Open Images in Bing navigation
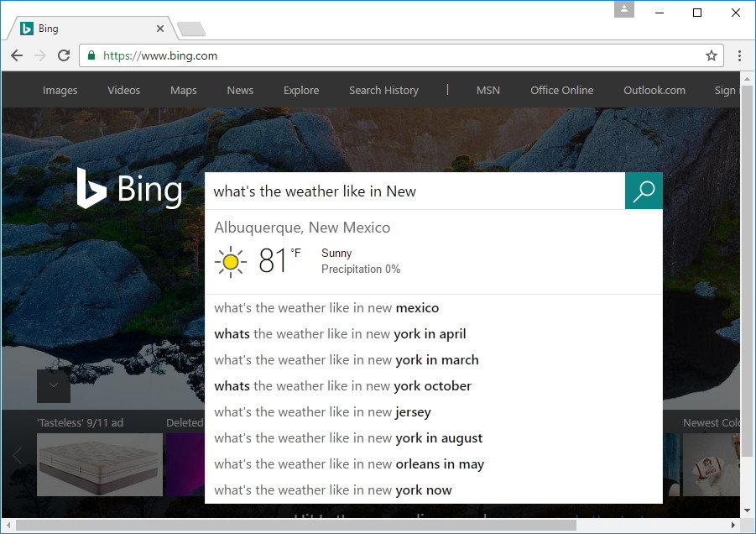This screenshot has height=534, width=756. pos(60,90)
